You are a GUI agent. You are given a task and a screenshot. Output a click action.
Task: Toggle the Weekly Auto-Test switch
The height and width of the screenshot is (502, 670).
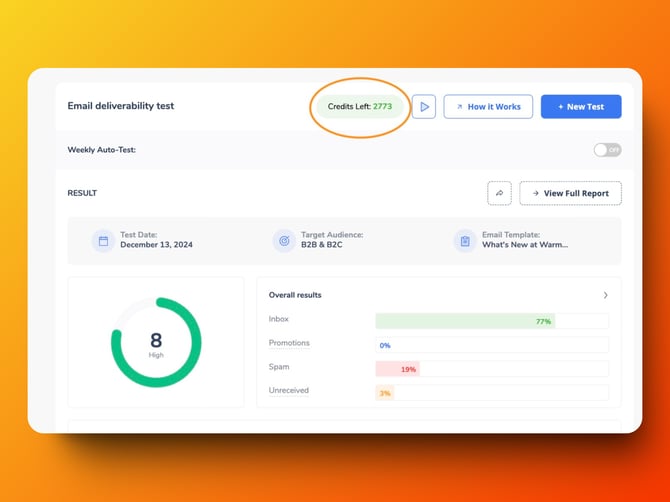coord(607,150)
